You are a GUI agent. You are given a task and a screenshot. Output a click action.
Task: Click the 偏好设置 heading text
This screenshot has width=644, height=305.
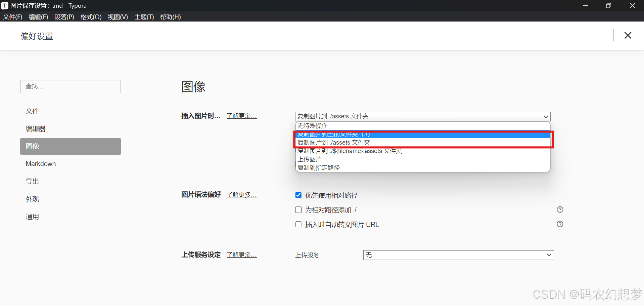[x=37, y=36]
